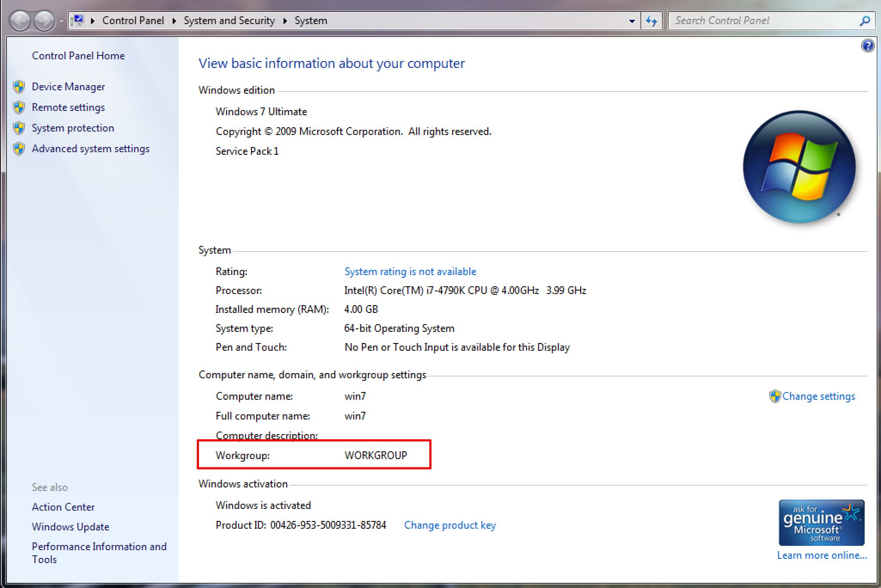This screenshot has height=588, width=881.
Task: Click the Windows is activated text
Action: [263, 505]
